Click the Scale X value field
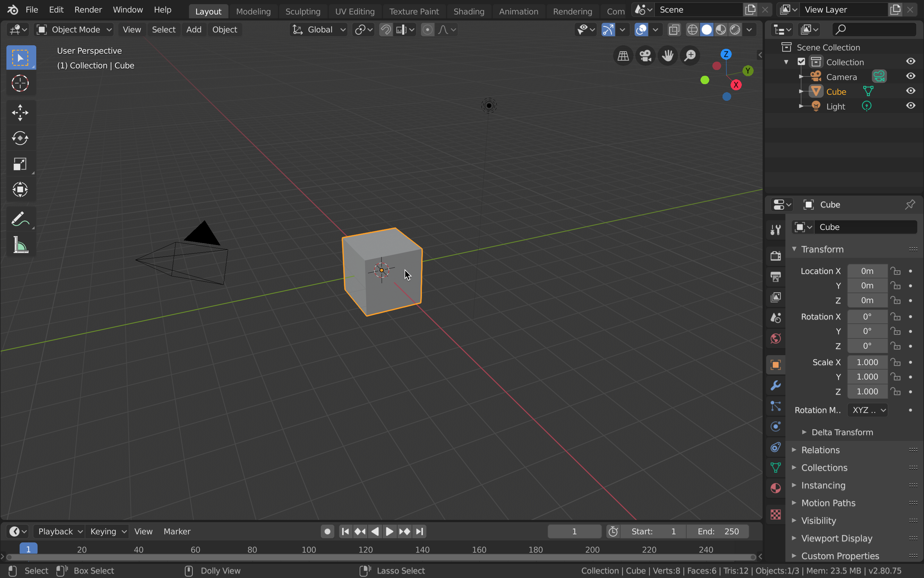The image size is (924, 578). click(867, 362)
